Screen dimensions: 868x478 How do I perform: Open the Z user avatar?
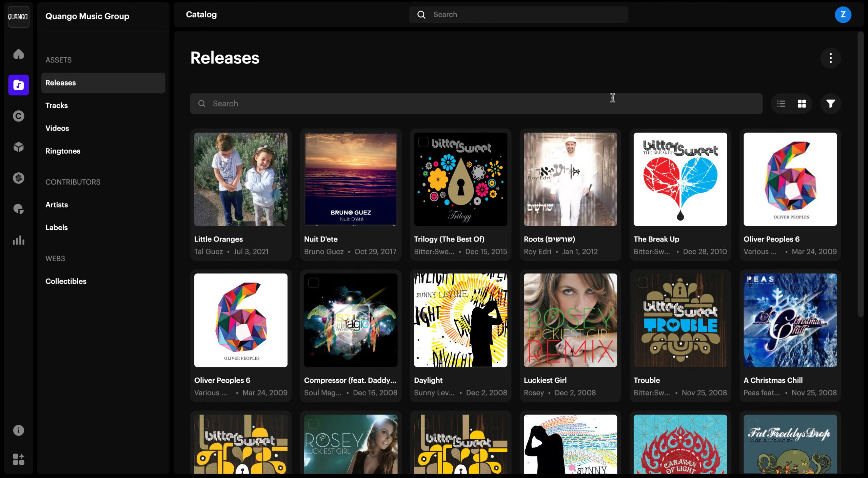pyautogui.click(x=843, y=15)
